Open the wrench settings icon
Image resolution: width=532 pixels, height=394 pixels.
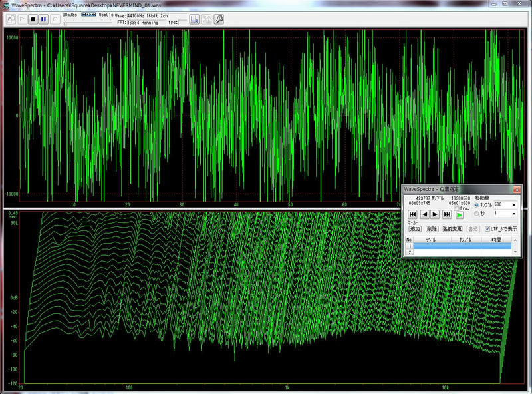[219, 19]
